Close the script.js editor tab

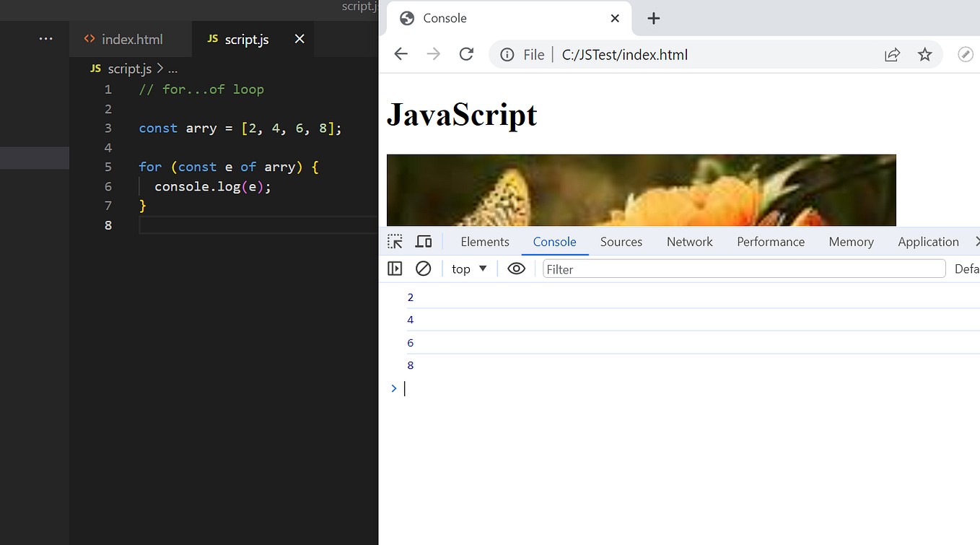click(299, 39)
